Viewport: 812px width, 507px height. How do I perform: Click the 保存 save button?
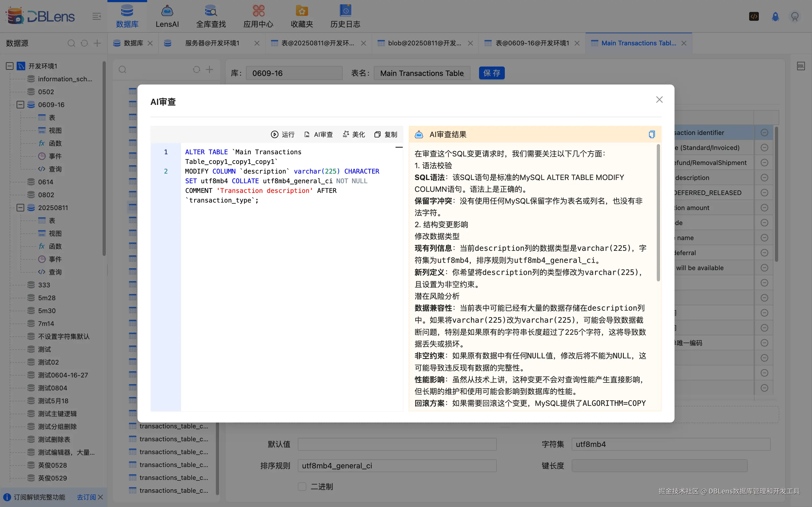click(x=492, y=73)
